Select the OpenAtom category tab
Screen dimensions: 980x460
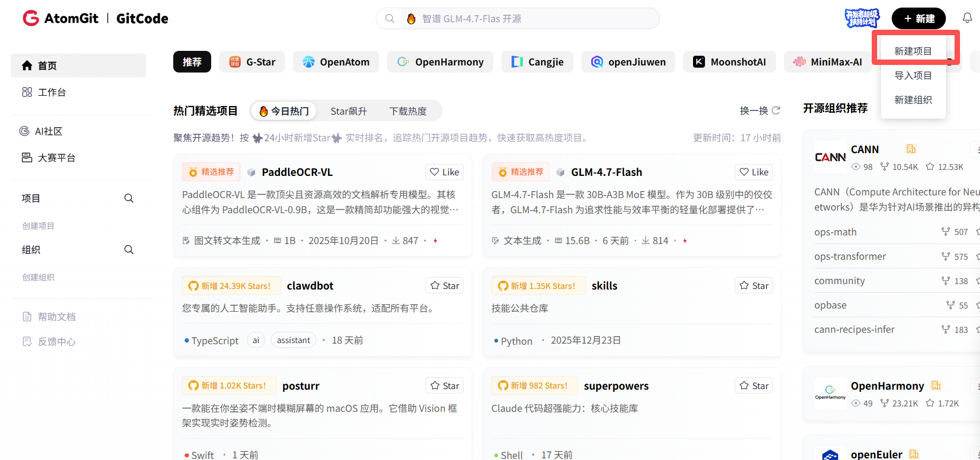pyautogui.click(x=336, y=62)
